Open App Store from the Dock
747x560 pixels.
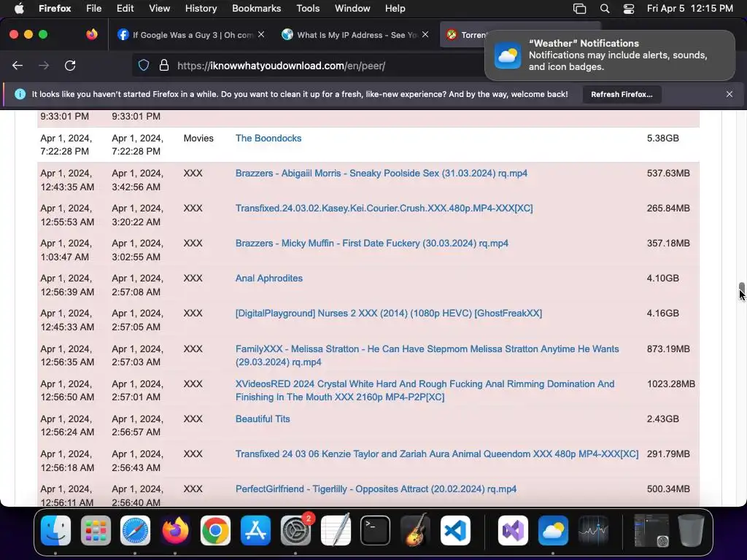coord(255,530)
